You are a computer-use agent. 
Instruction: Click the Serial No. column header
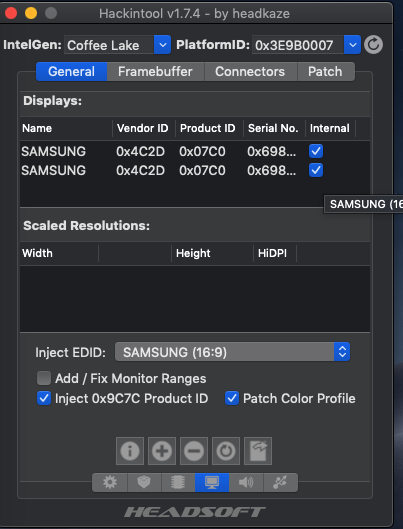click(x=274, y=128)
